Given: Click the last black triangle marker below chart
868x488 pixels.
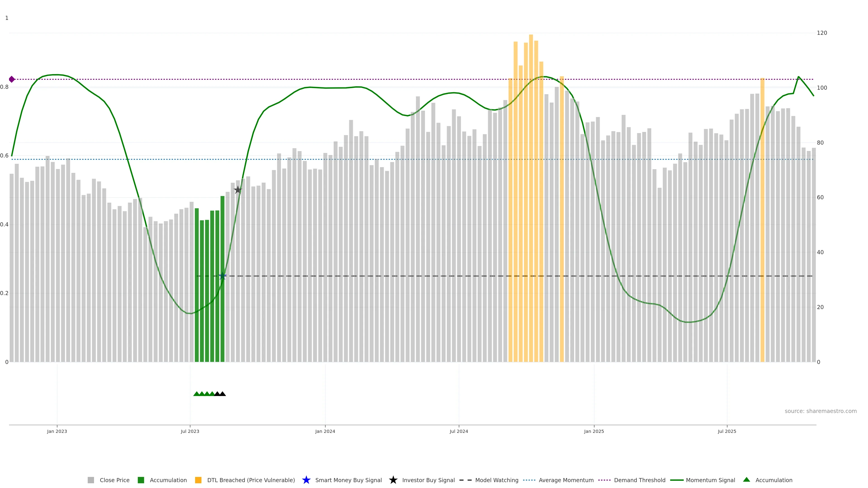Looking at the screenshot, I should tap(222, 394).
